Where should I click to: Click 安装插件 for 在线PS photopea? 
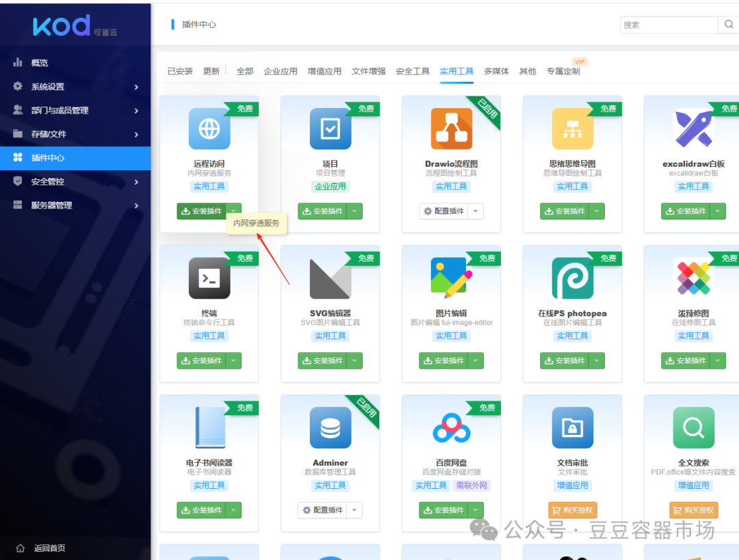565,360
